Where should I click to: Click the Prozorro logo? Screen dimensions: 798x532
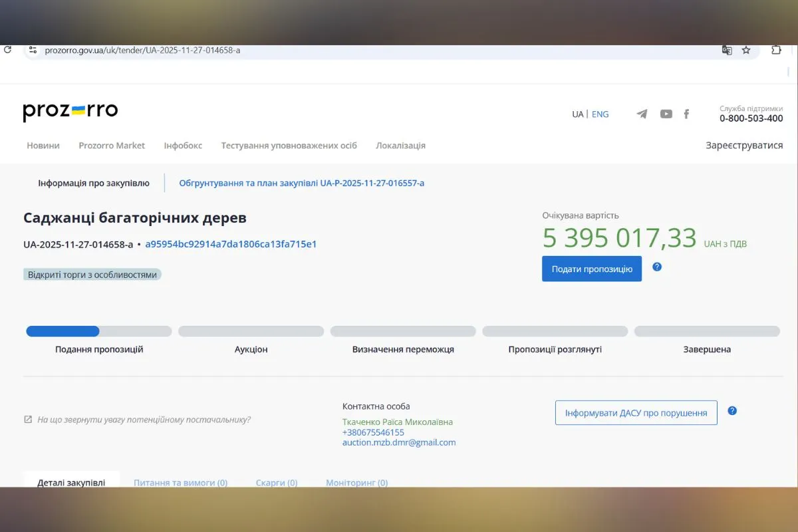pyautogui.click(x=70, y=111)
